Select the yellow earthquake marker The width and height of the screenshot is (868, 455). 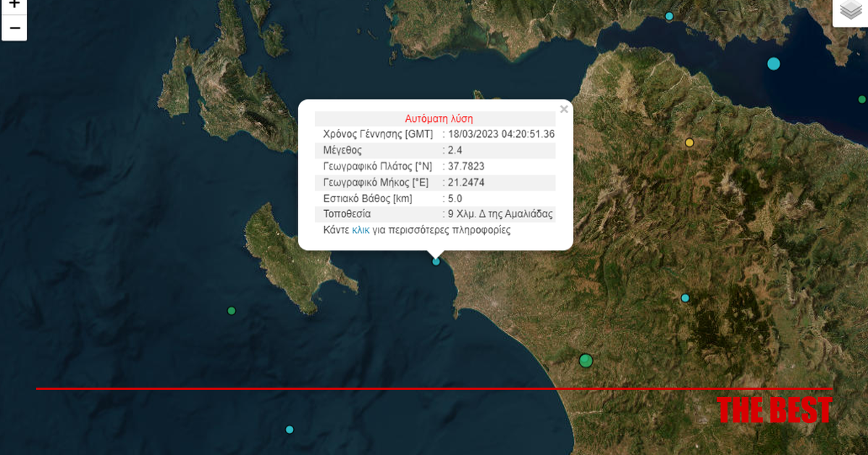[689, 143]
